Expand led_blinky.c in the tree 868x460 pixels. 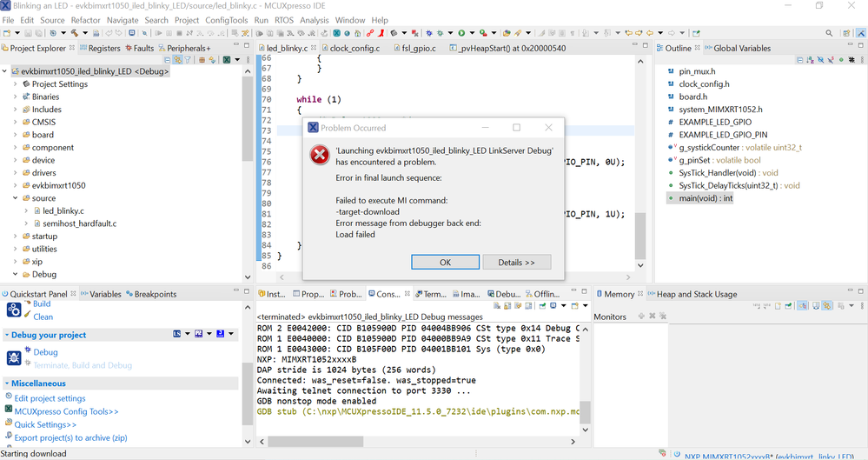[26, 210]
